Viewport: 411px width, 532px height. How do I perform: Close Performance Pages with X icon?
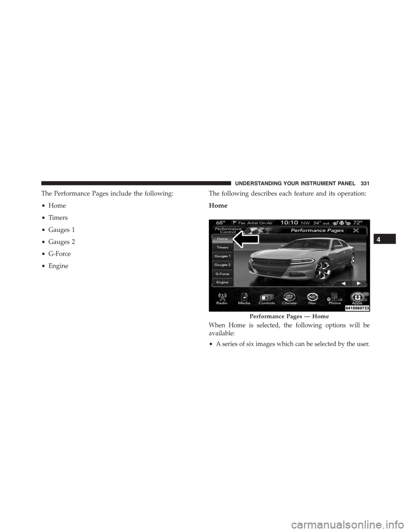355,230
